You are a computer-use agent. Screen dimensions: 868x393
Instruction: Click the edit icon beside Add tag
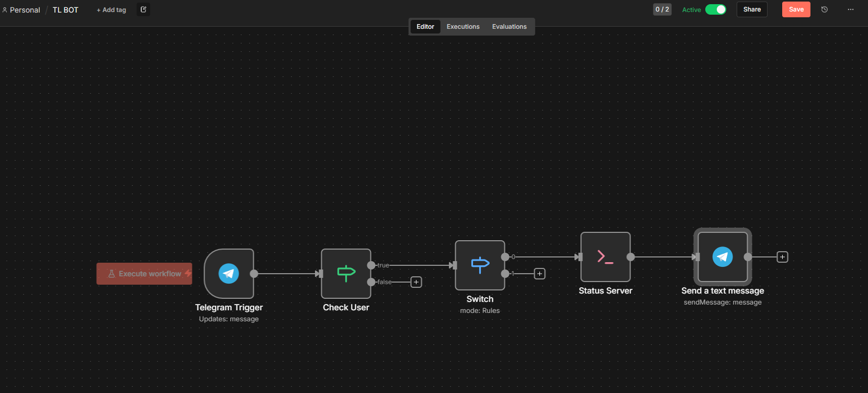(x=143, y=9)
